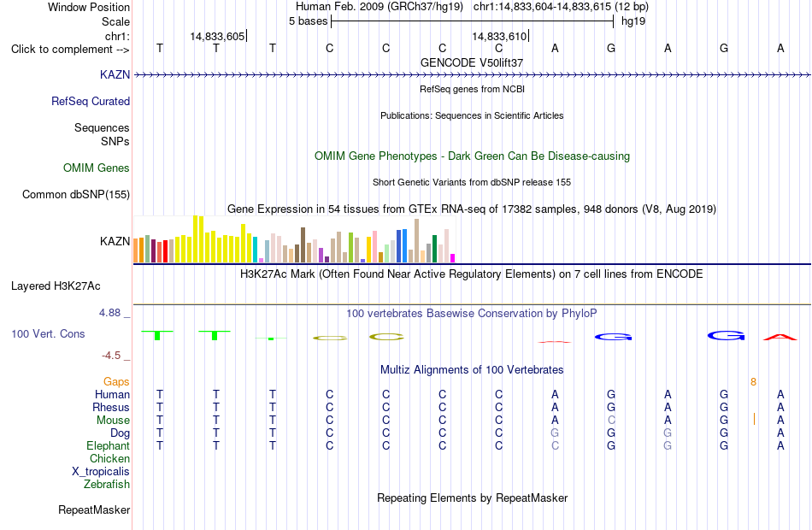Viewport: 812px width, 530px height.
Task: Click the GENCODE V50lift37 track title
Action: point(472,62)
